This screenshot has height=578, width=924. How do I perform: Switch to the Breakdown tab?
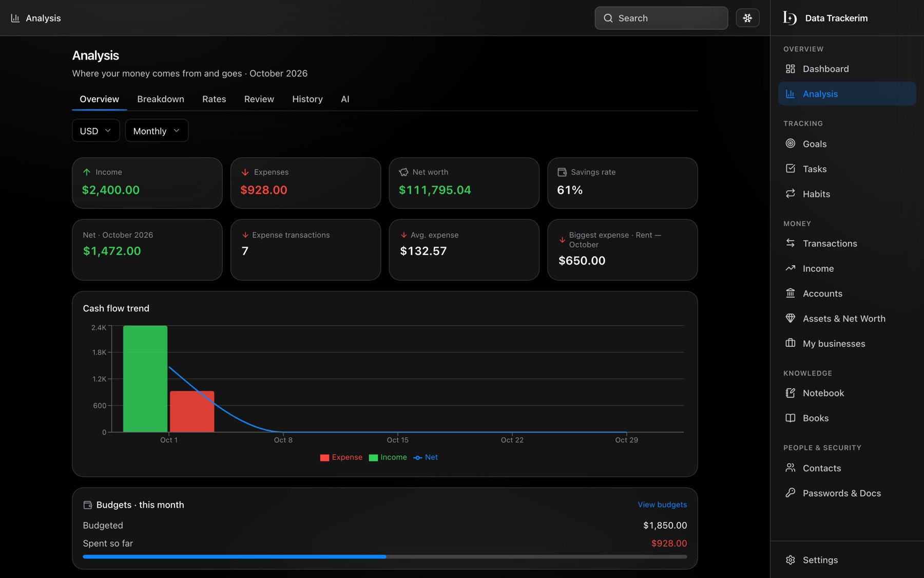click(161, 99)
